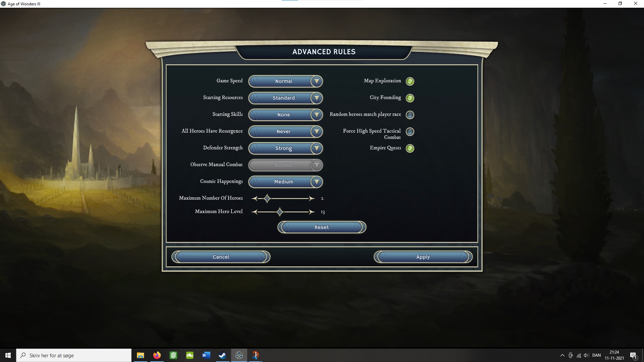Show hidden system tray icons
Screen dimensions: 644x362
point(562,355)
